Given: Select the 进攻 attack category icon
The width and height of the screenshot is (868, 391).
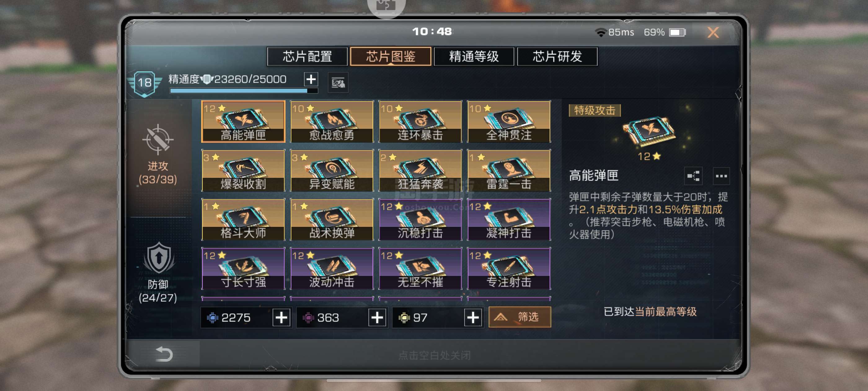Looking at the screenshot, I should [x=158, y=139].
